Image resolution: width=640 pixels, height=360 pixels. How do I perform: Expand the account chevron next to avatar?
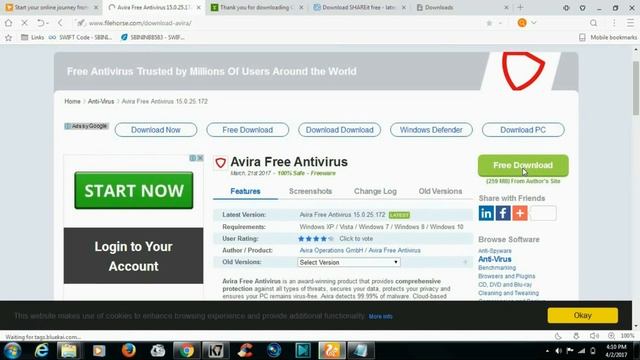[533, 23]
